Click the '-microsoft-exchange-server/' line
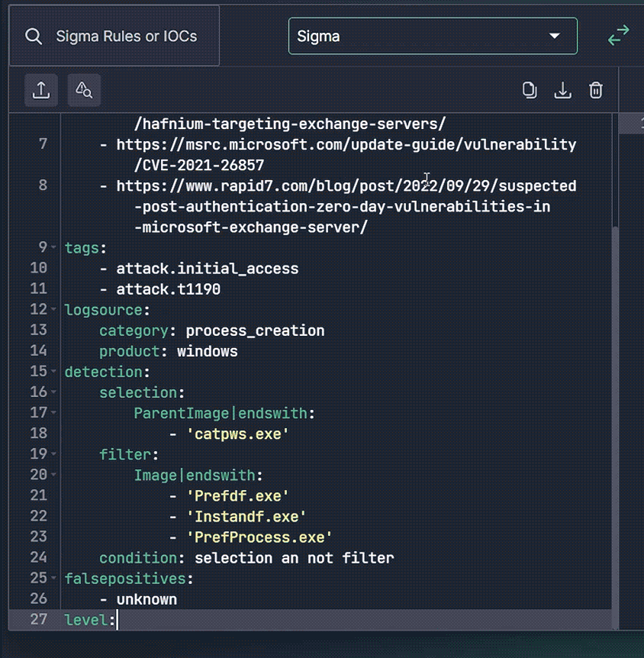The height and width of the screenshot is (658, 644). 251,227
